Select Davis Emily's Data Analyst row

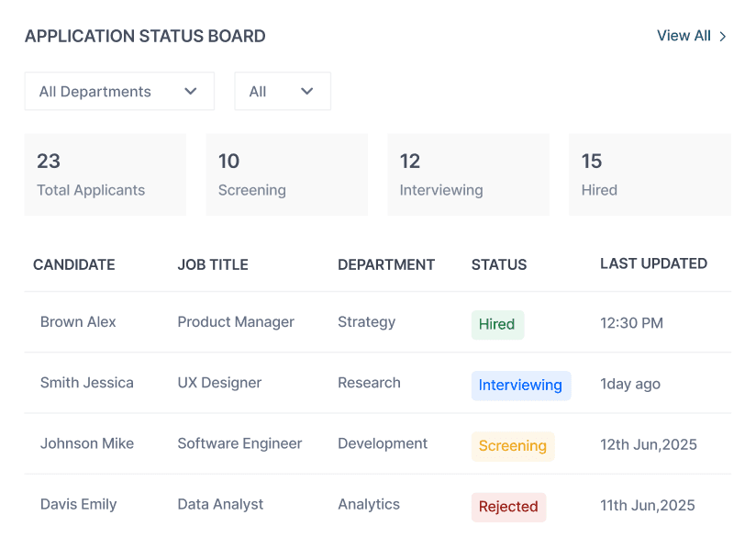[219, 504]
